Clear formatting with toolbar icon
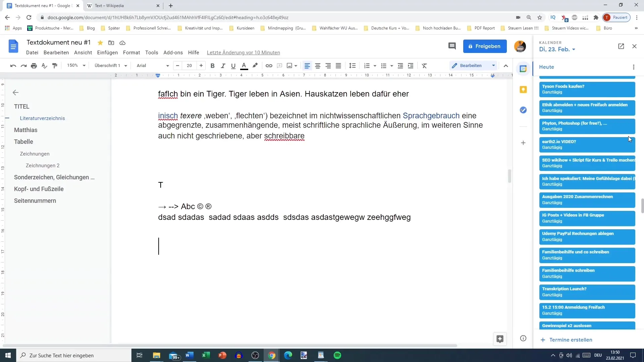This screenshot has height=362, width=644. [424, 66]
